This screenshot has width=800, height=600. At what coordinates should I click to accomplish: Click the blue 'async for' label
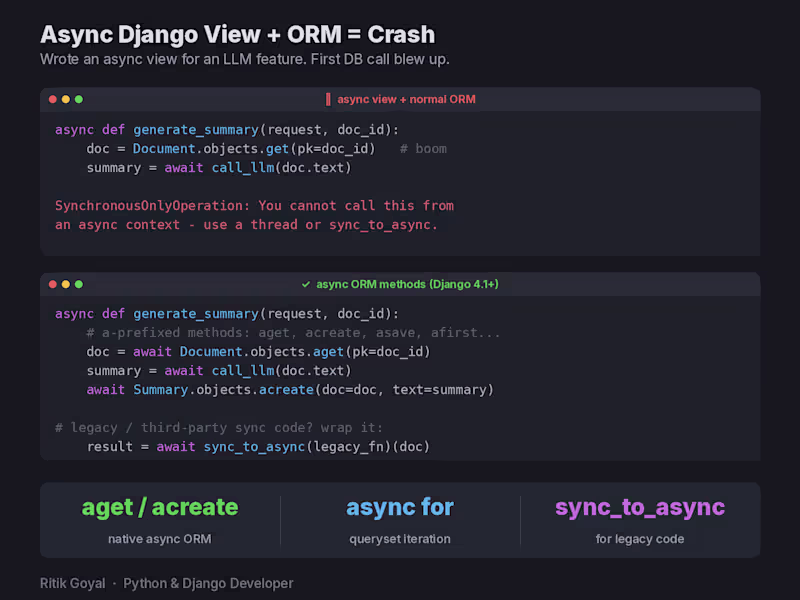coord(400,508)
